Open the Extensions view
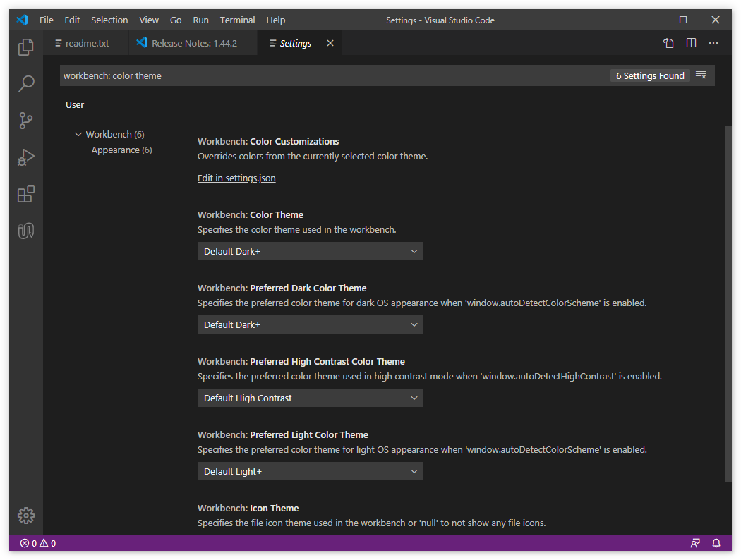Image resolution: width=741 pixels, height=560 pixels. tap(26, 194)
